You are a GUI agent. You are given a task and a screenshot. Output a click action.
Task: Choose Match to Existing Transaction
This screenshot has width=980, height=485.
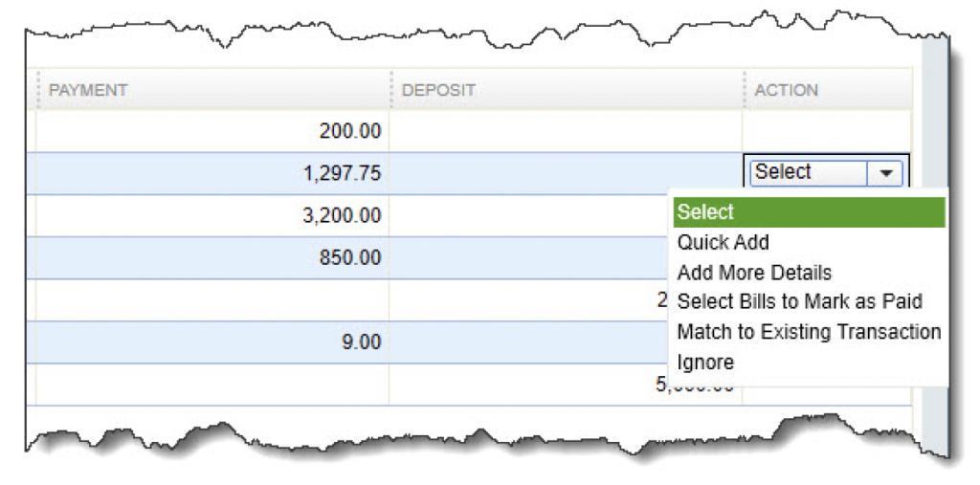809,332
